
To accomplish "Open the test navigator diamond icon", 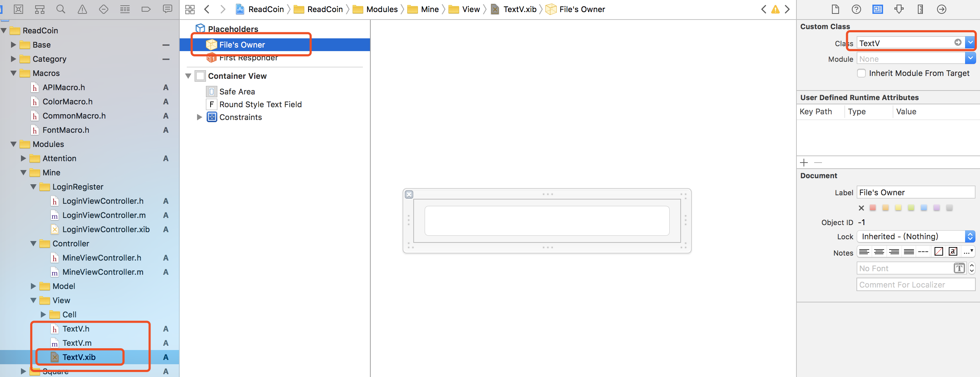I will pyautogui.click(x=103, y=9).
